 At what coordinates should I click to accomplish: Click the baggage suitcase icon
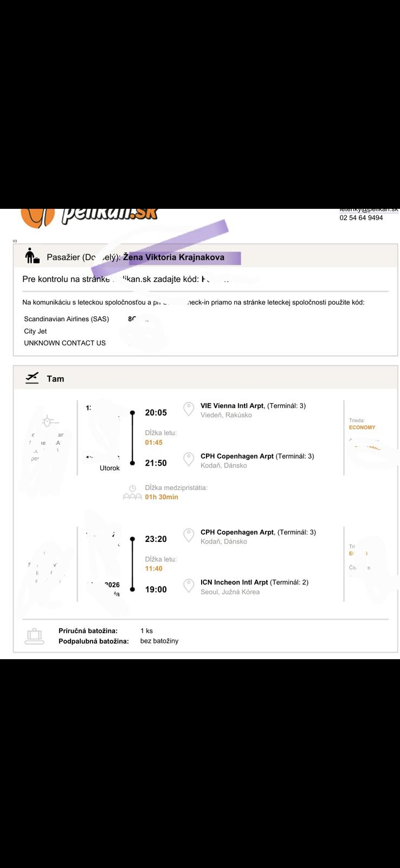pos(34,636)
